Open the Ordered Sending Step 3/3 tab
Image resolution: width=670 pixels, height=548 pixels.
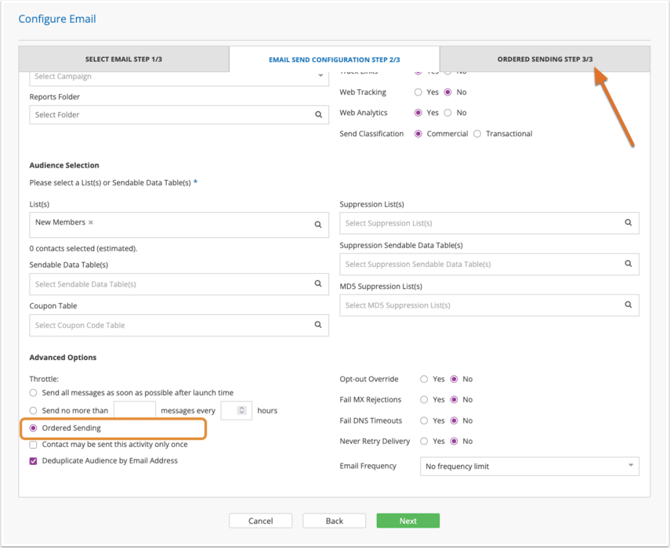point(545,59)
